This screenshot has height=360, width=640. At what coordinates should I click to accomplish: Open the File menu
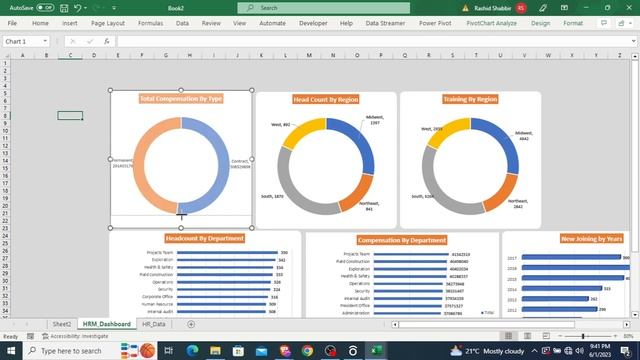pos(12,23)
